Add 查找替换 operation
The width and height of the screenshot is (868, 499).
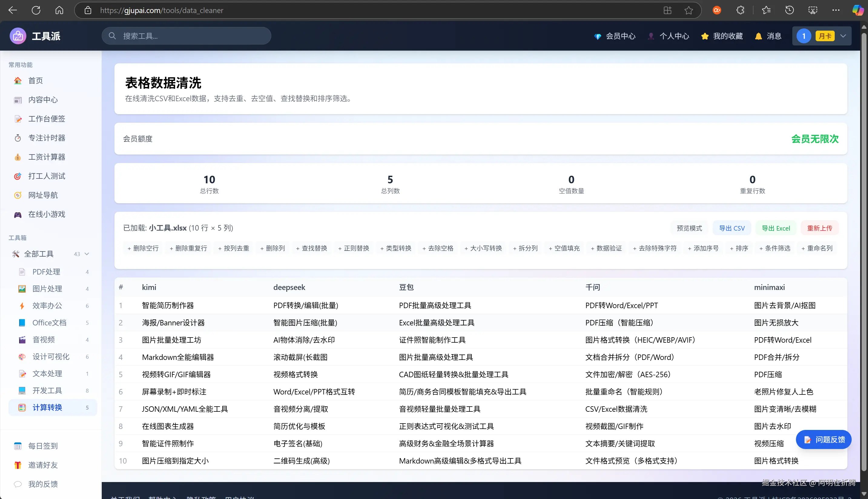tap(312, 248)
